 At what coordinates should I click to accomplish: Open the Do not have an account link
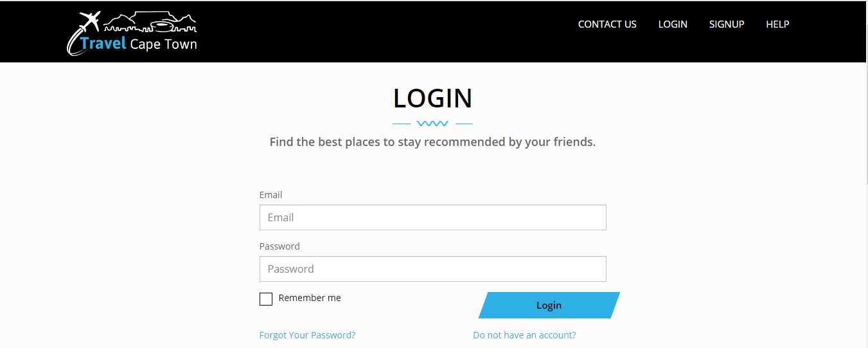(524, 335)
